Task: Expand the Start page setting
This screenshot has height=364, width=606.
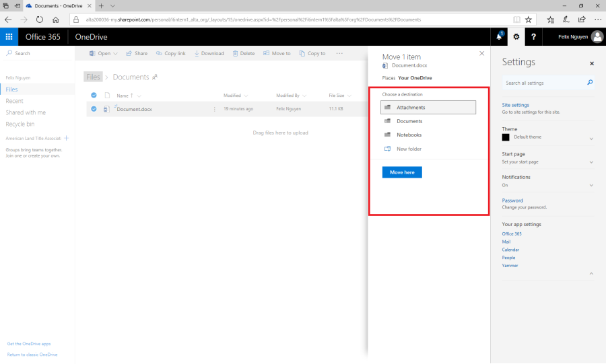Action: pyautogui.click(x=591, y=162)
